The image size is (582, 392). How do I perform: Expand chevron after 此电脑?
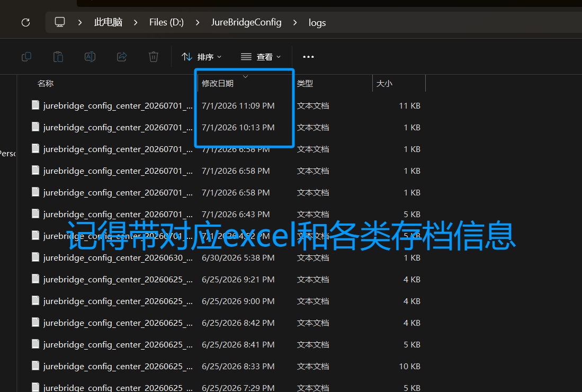(136, 23)
